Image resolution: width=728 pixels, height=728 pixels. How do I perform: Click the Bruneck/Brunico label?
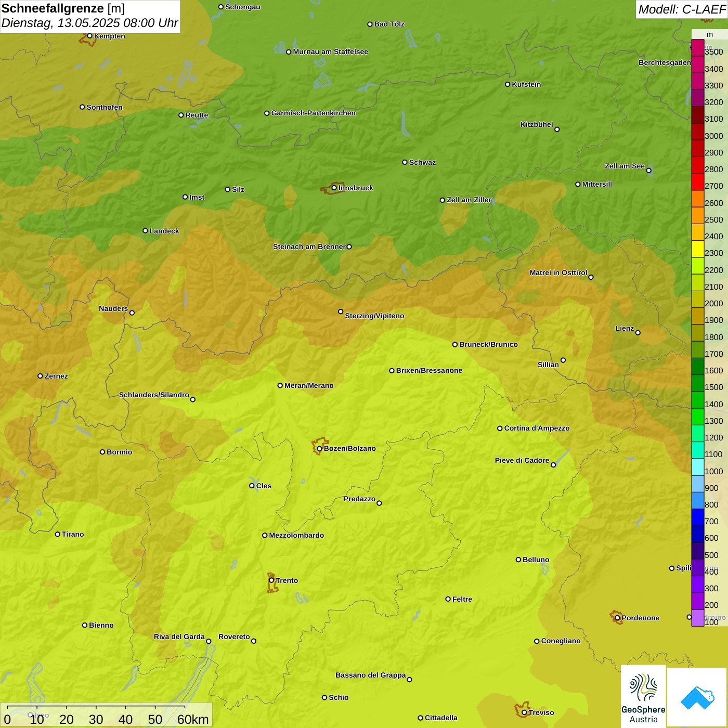pyautogui.click(x=488, y=344)
